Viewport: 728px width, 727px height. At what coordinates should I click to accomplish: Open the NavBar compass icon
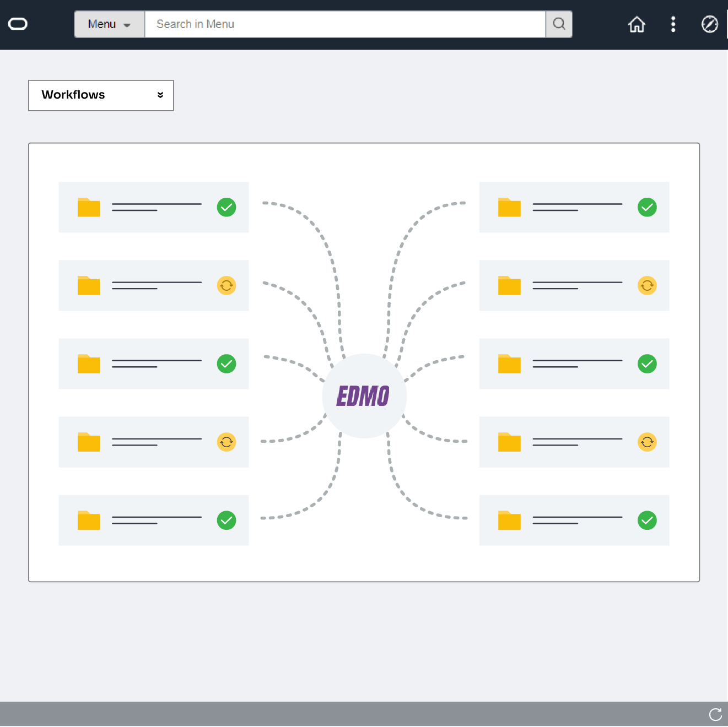point(709,24)
